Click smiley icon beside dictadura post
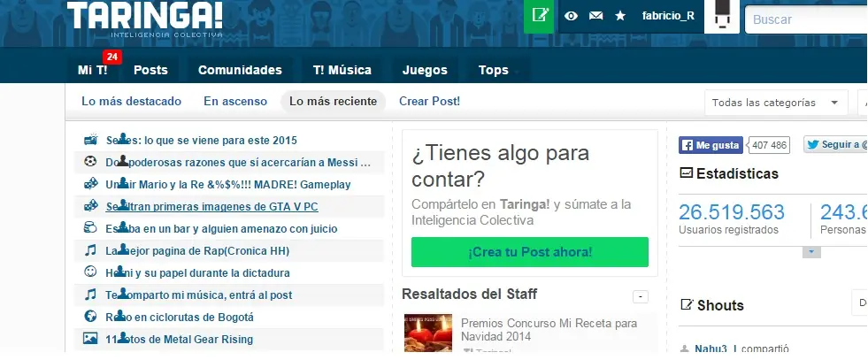 click(90, 272)
